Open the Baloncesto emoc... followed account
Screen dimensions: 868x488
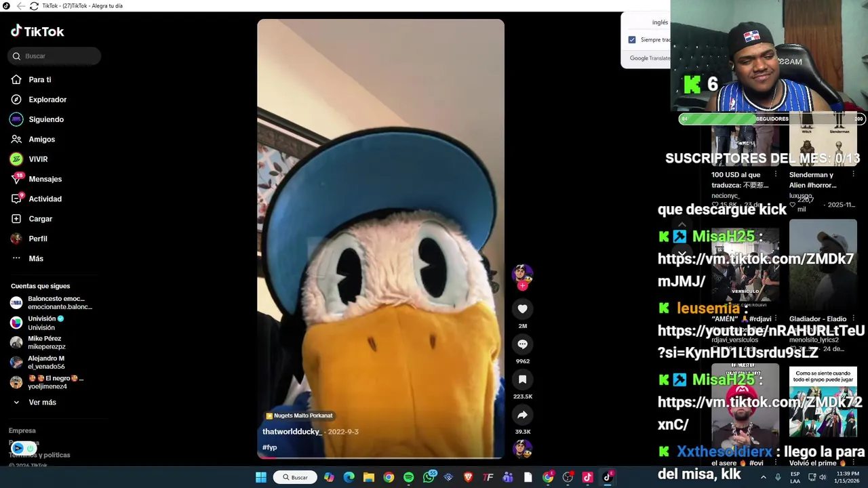(x=52, y=303)
